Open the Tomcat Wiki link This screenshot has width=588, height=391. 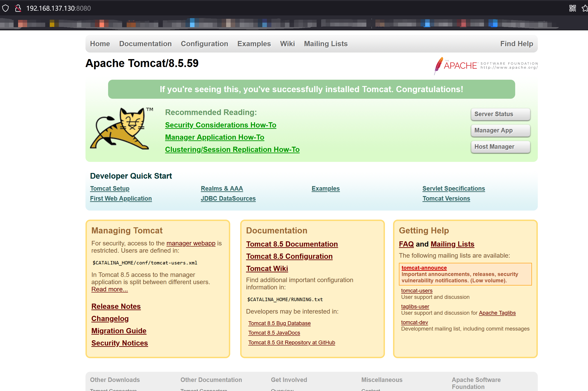(267, 269)
